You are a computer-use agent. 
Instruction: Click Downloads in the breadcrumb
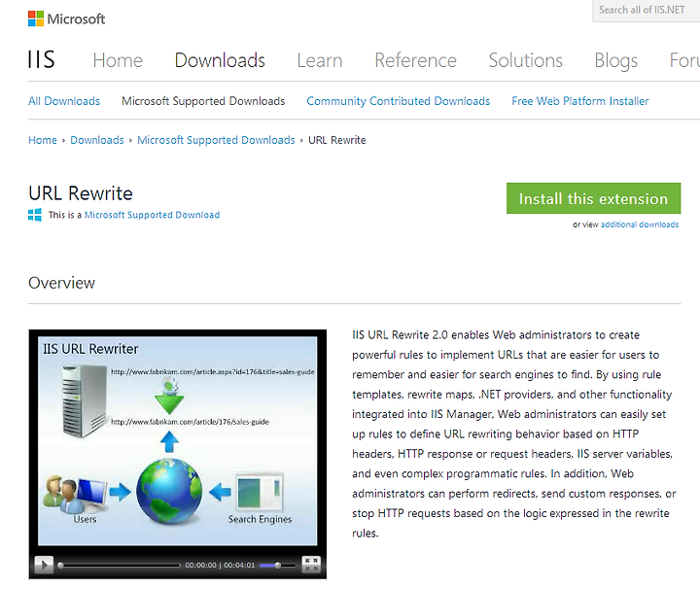coord(97,140)
